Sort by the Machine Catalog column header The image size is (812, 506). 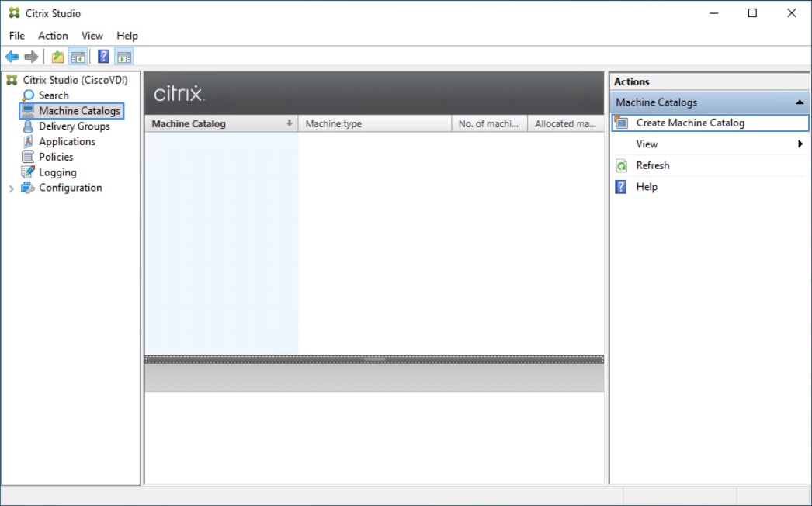(x=222, y=123)
